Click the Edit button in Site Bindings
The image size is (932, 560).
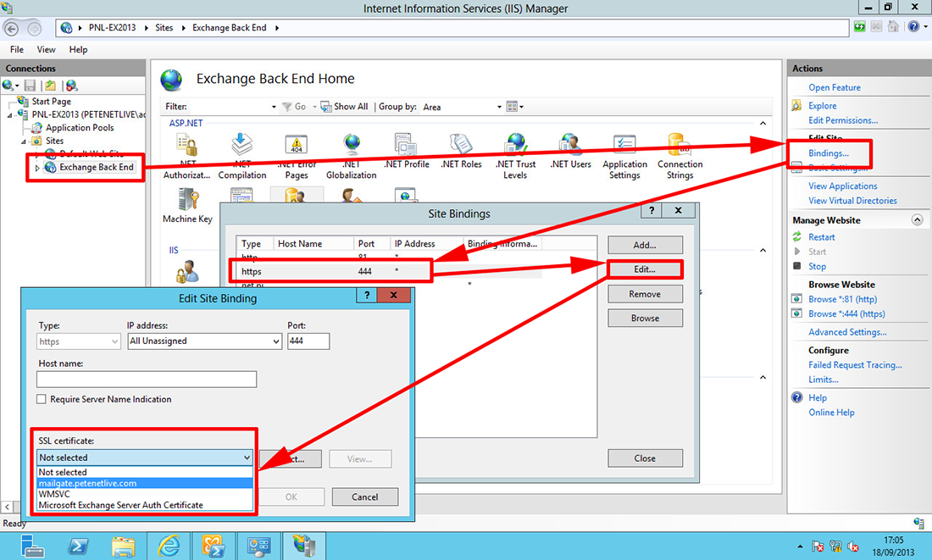(645, 269)
